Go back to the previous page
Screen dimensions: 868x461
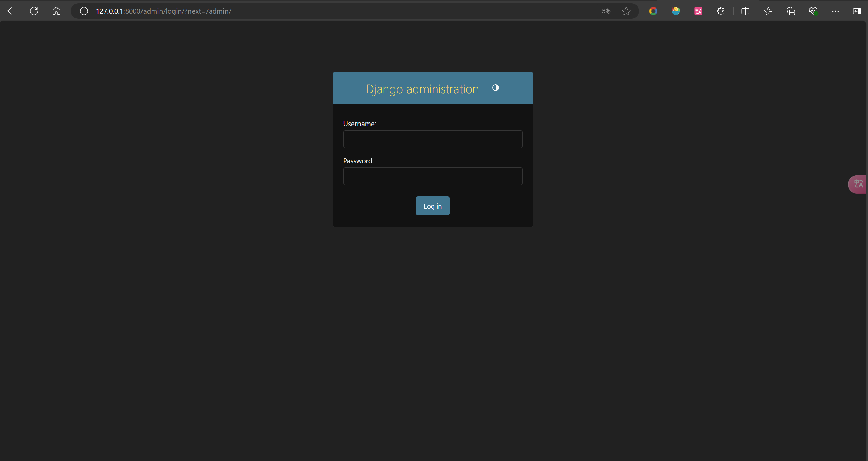click(12, 11)
